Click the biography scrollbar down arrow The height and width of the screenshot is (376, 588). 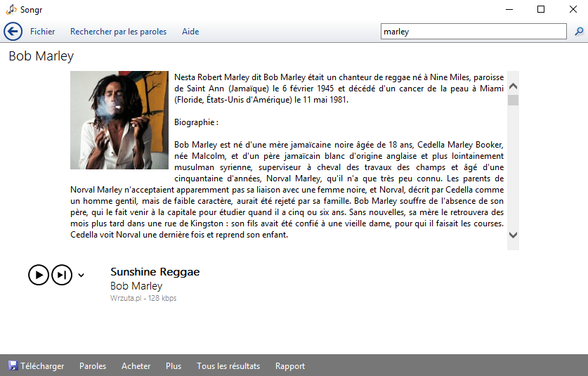pos(513,235)
